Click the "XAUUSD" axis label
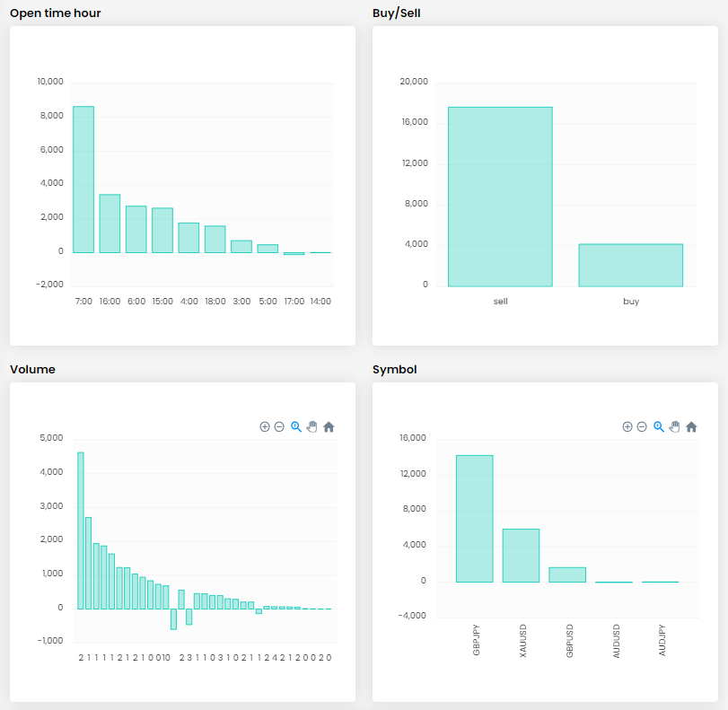The image size is (728, 710). tap(522, 641)
